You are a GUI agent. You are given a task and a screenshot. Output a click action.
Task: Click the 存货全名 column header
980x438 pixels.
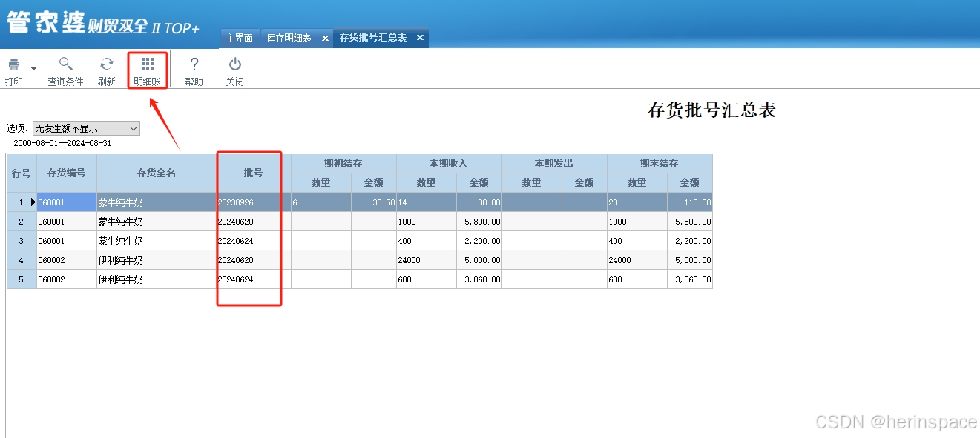(157, 173)
